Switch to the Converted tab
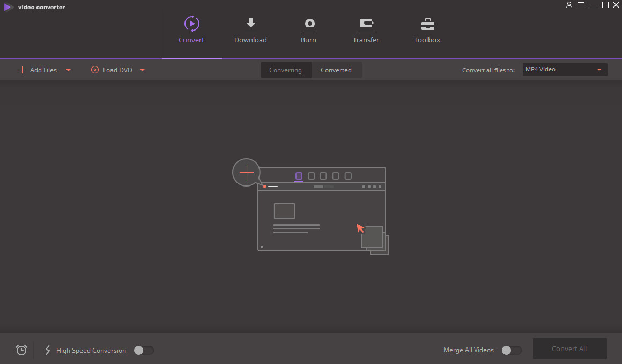 (x=336, y=70)
